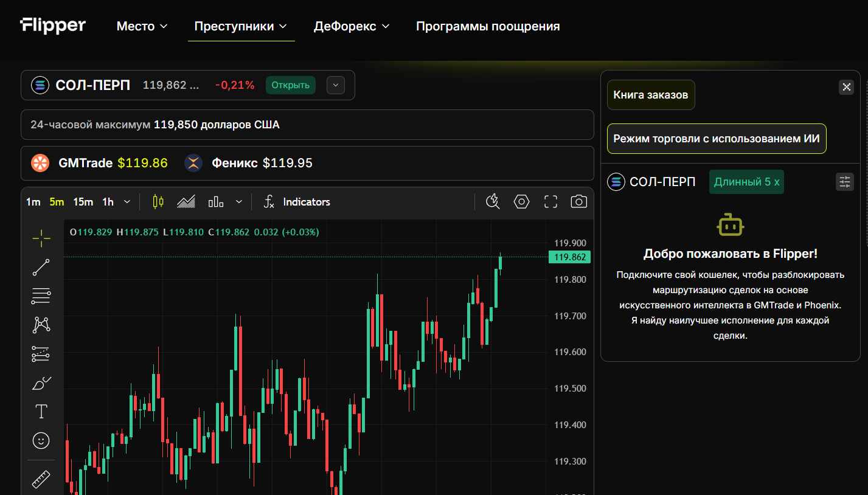Image resolution: width=868 pixels, height=495 pixels.
Task: Close the right trading panel
Action: [847, 87]
